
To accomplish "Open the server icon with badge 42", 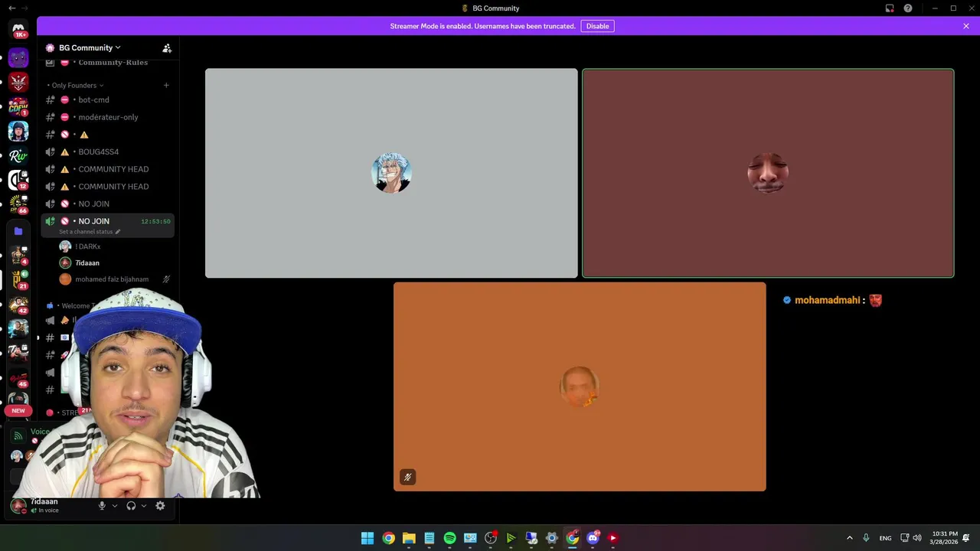I will 18,304.
